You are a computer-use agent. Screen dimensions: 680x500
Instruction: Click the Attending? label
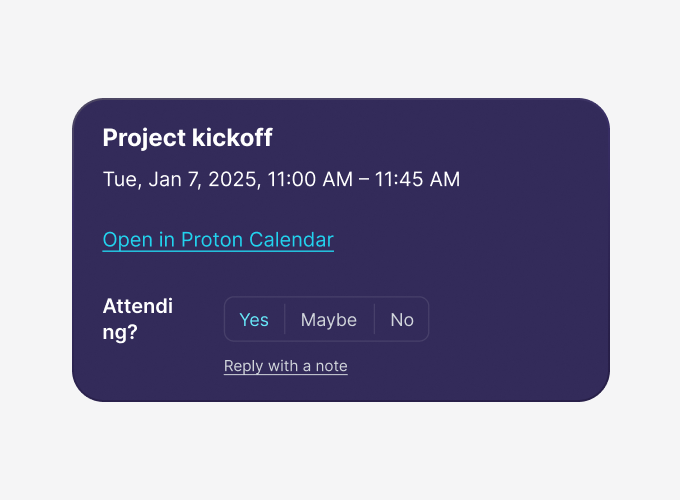138,319
